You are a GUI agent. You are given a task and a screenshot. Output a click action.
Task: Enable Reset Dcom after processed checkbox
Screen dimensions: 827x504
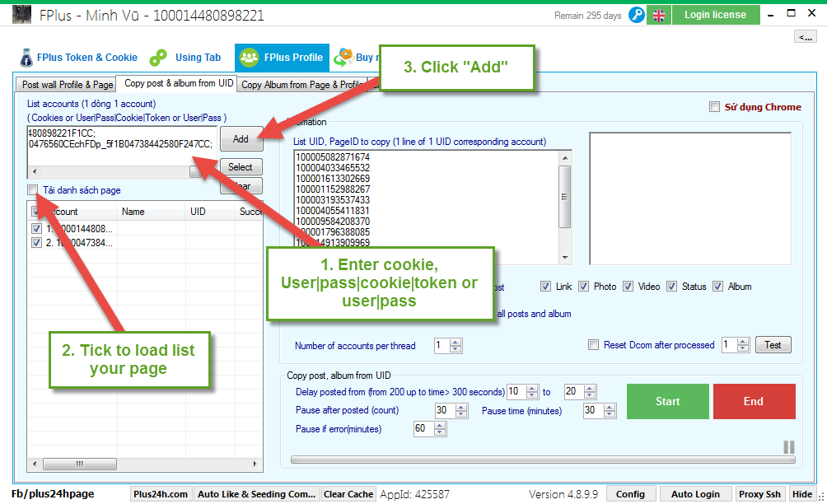(x=594, y=345)
